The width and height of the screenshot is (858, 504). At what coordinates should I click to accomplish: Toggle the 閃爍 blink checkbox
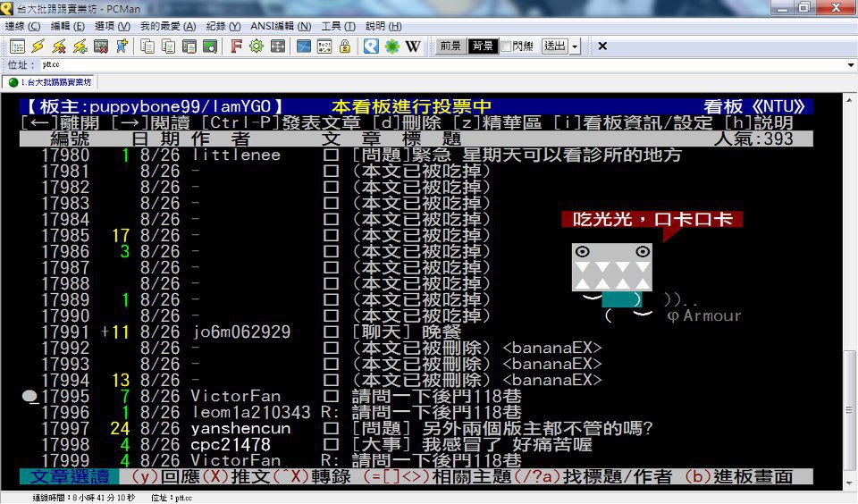click(506, 46)
